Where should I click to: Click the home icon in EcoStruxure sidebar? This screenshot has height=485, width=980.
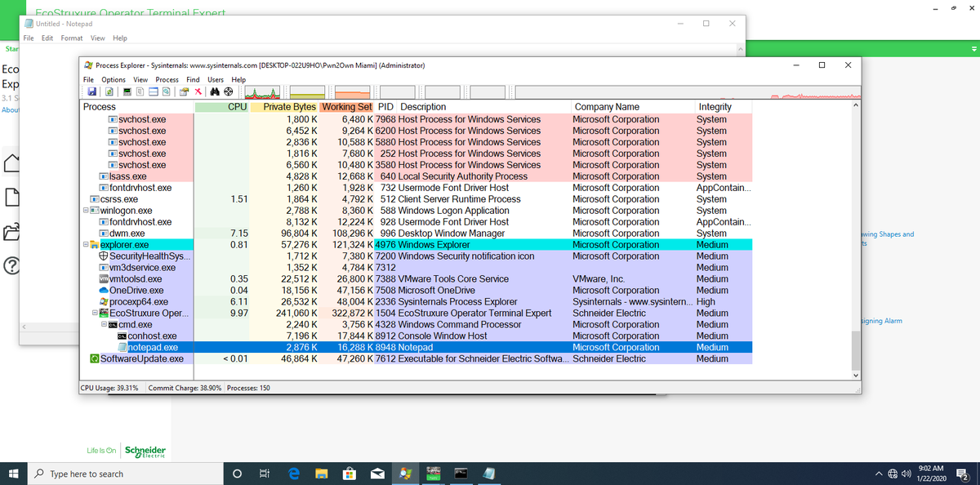tap(13, 162)
